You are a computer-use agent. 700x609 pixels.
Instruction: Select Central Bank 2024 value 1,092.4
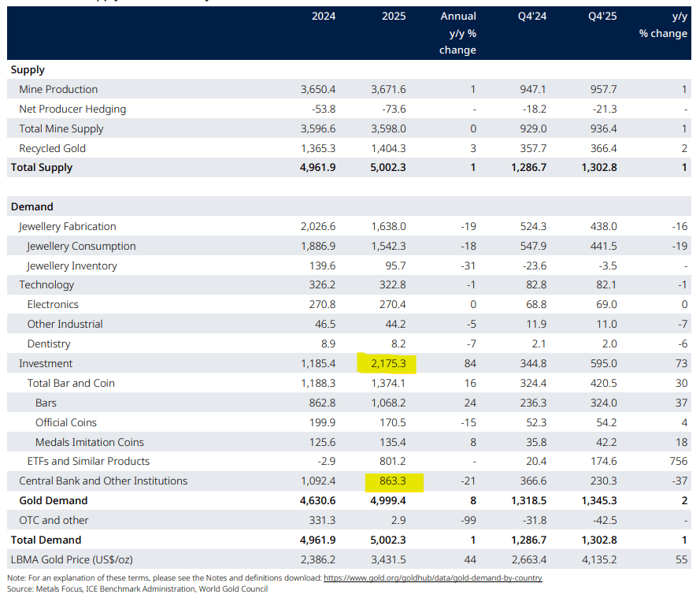pyautogui.click(x=318, y=481)
